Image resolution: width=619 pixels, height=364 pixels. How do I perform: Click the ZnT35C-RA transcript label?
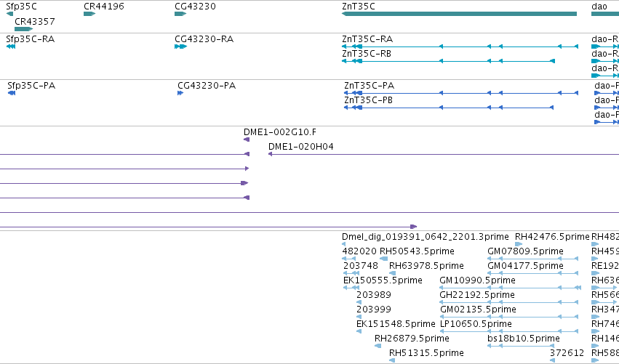point(367,39)
